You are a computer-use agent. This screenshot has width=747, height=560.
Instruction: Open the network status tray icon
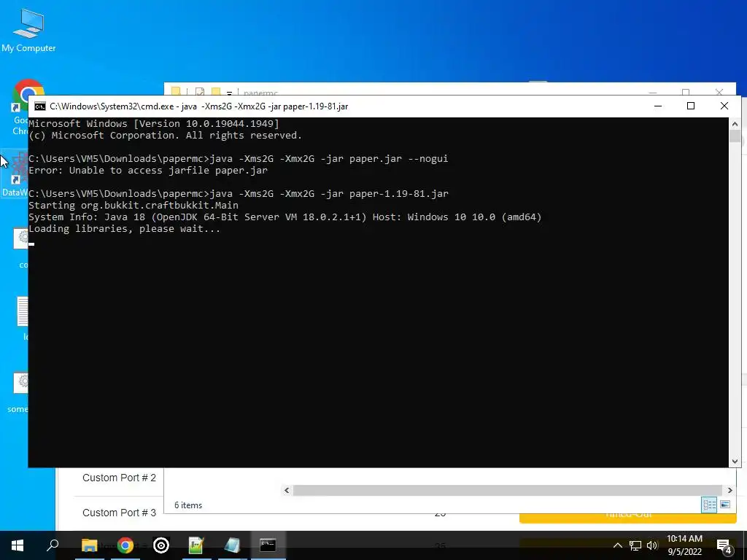pyautogui.click(x=635, y=545)
